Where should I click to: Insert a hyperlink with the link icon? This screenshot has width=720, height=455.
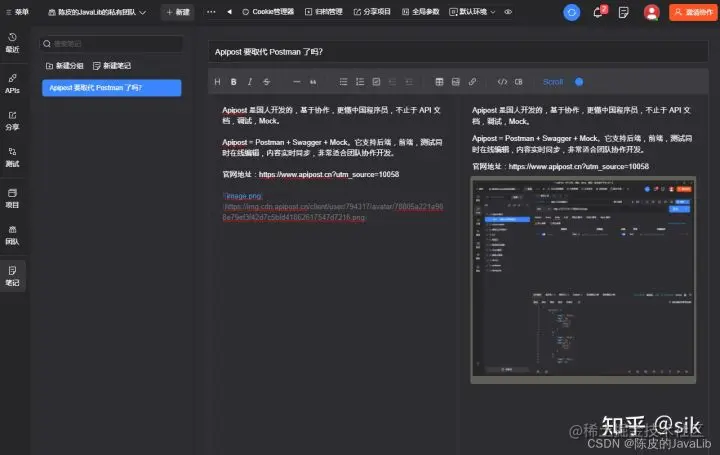point(472,82)
